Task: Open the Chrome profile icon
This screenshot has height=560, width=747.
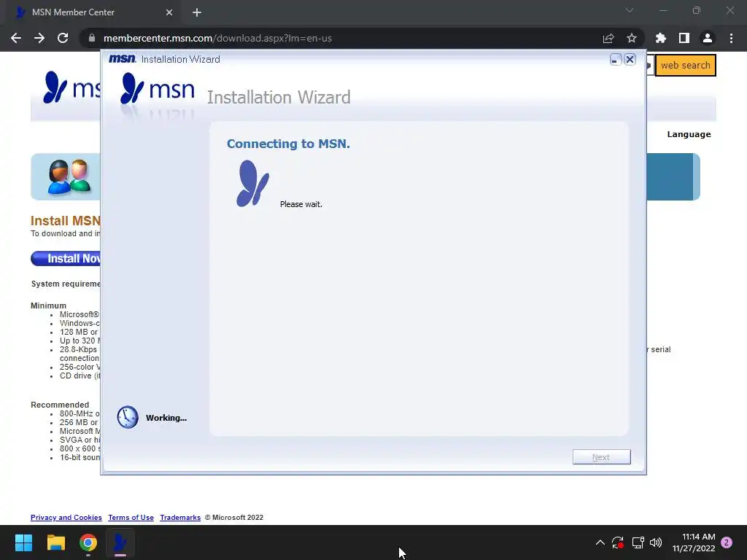Action: (x=708, y=38)
